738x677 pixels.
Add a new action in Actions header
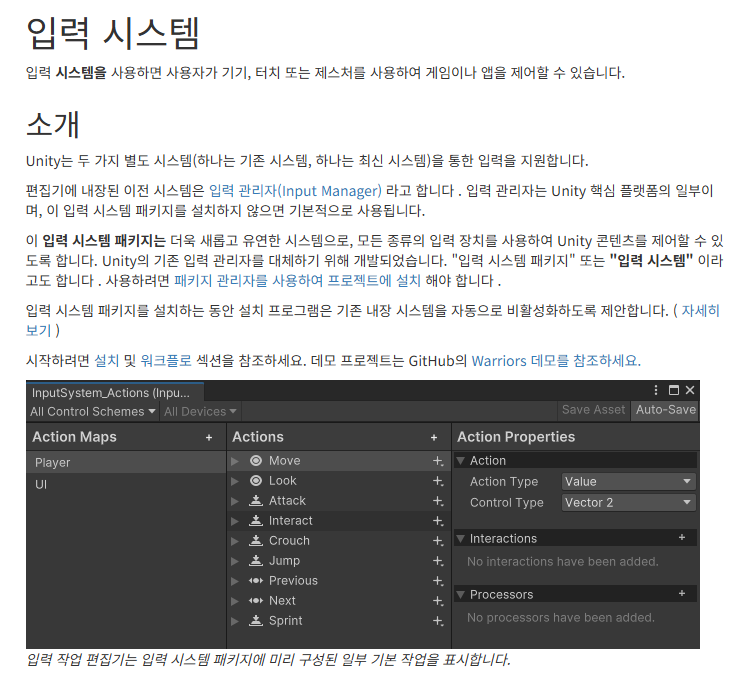(433, 438)
